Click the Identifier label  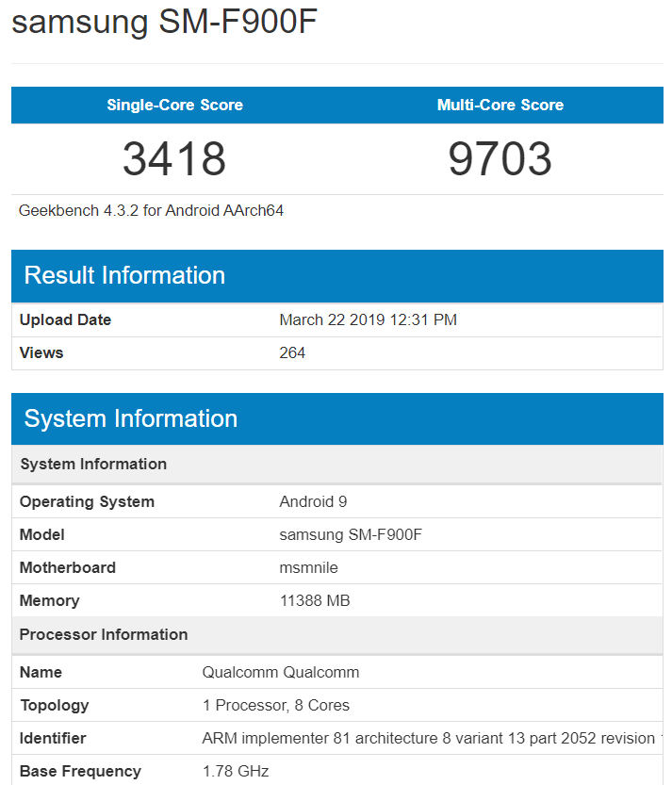coord(53,739)
